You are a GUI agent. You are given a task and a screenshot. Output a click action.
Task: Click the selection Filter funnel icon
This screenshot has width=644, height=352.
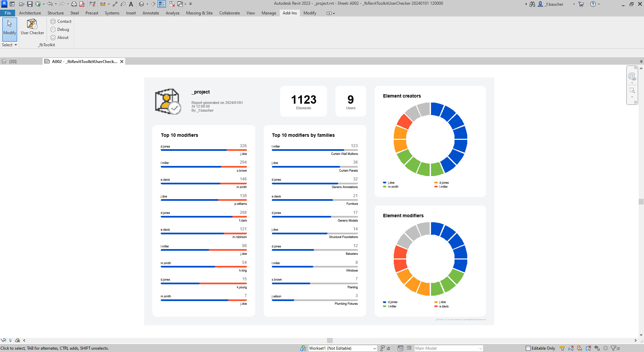coord(614,348)
